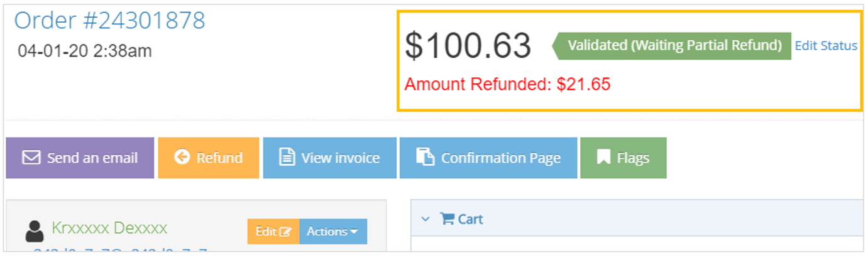
Task: Open the Confirmation Page button label
Action: click(x=500, y=158)
